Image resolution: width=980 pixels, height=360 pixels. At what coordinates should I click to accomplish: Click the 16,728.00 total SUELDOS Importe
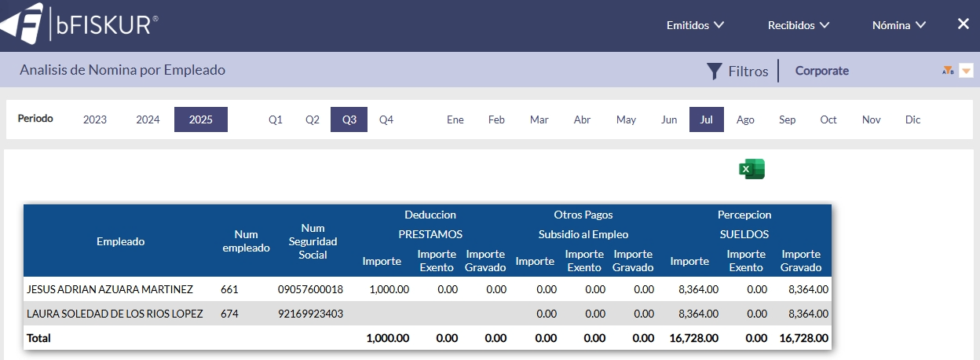[693, 338]
